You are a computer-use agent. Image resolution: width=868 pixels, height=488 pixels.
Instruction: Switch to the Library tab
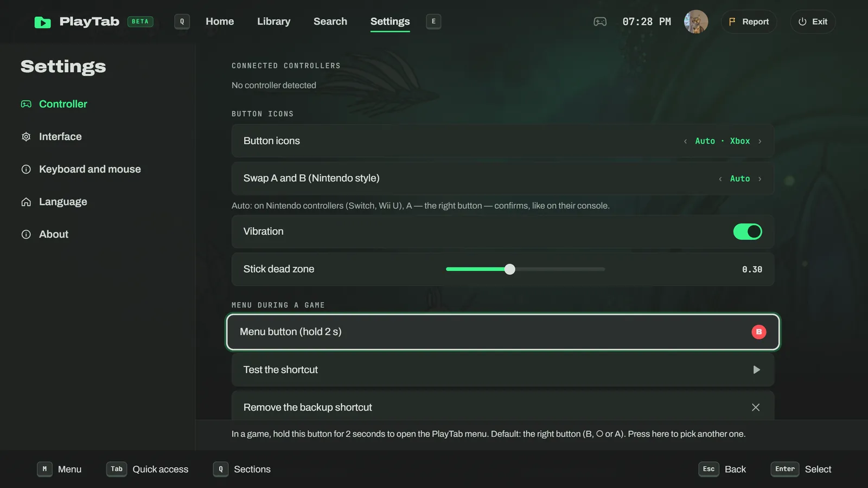tap(274, 22)
